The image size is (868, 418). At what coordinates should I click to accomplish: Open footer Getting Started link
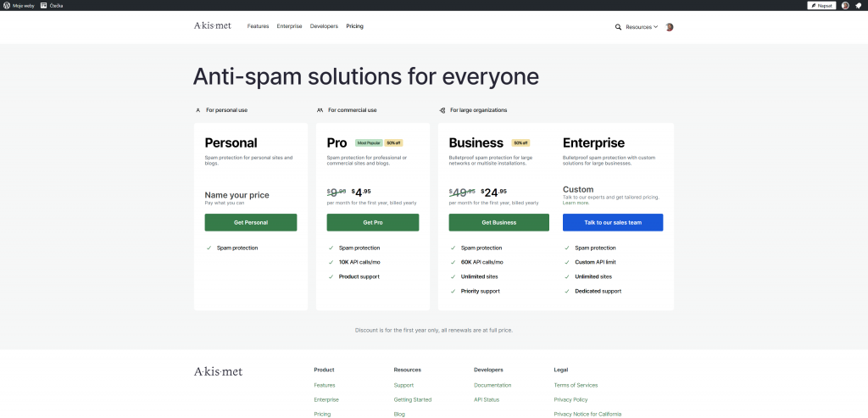pyautogui.click(x=413, y=399)
